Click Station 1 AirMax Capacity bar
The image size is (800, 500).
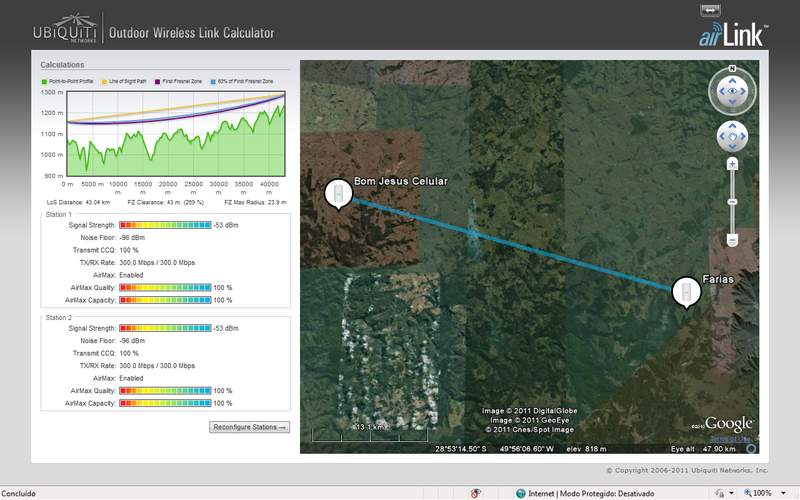coord(165,300)
